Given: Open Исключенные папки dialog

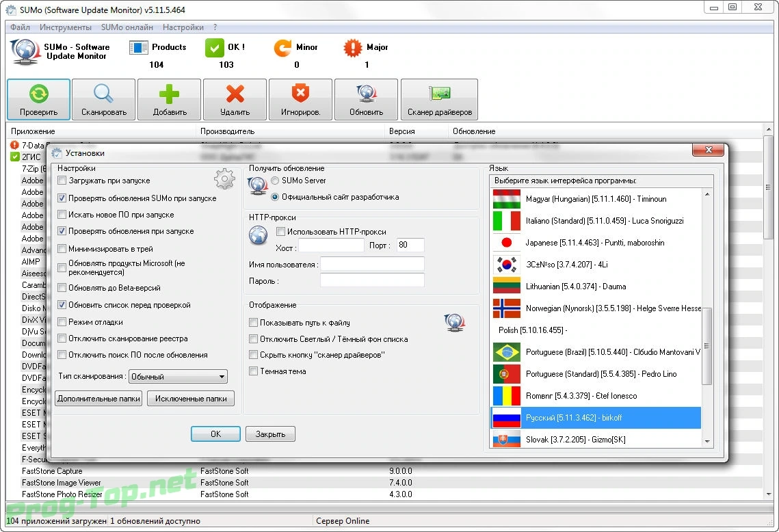Looking at the screenshot, I should click(191, 399).
